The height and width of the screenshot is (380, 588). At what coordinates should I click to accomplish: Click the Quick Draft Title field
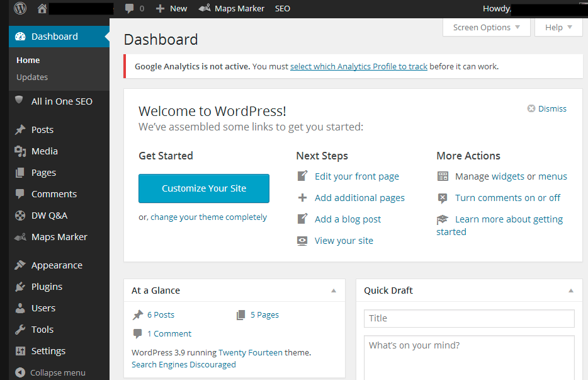click(469, 318)
